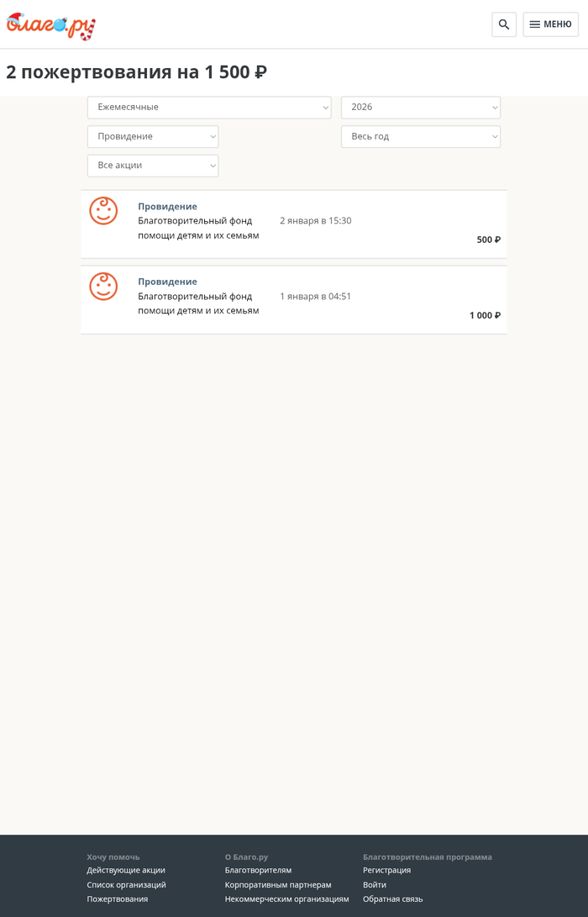Open Провидение link in the 1 января donation
This screenshot has height=917, width=588.
(167, 282)
